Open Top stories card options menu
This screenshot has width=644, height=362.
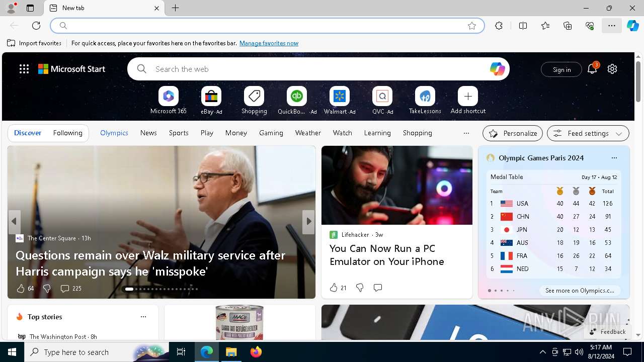click(143, 317)
